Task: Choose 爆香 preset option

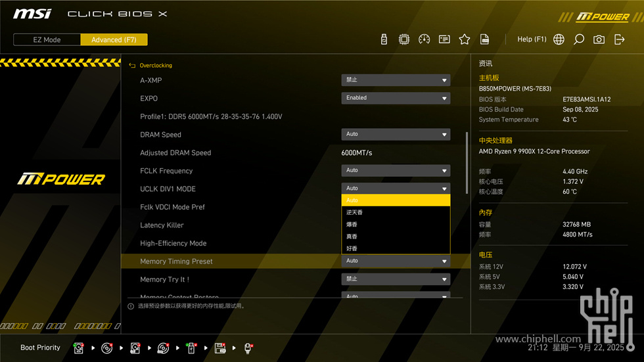Action: [396, 224]
